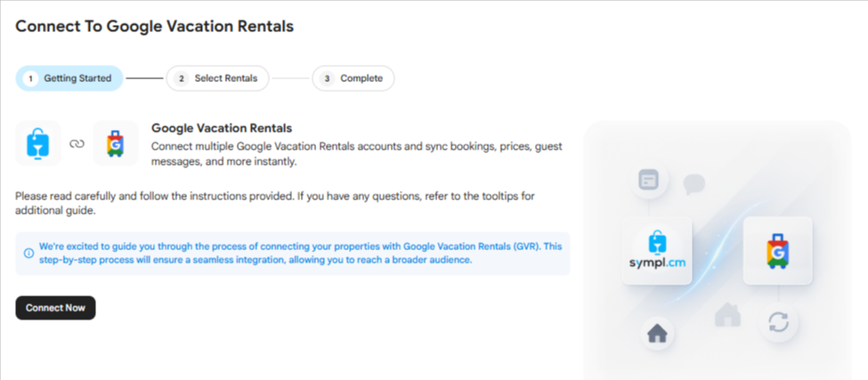The height and width of the screenshot is (380, 868).
Task: Click the 'Please read carefully' instruction text
Action: (x=275, y=203)
